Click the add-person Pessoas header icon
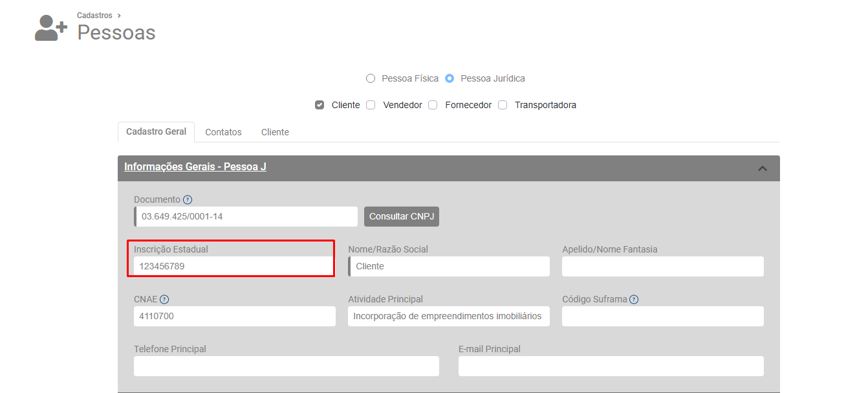The image size is (868, 393). pyautogui.click(x=50, y=28)
